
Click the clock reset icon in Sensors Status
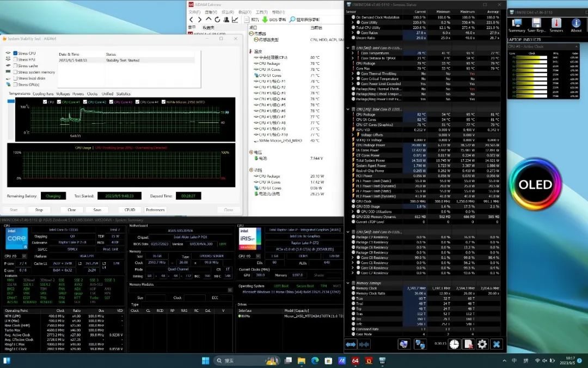point(454,344)
